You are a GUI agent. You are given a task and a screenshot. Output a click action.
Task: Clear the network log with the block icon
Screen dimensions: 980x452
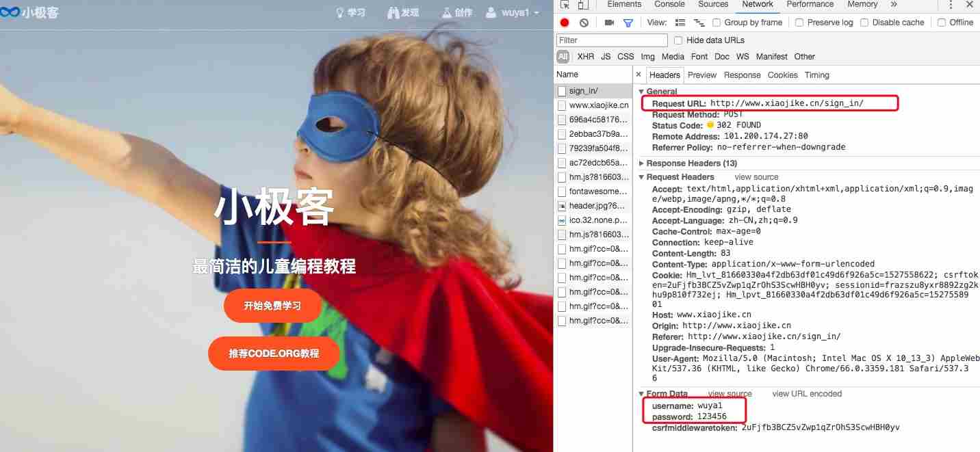coord(584,23)
